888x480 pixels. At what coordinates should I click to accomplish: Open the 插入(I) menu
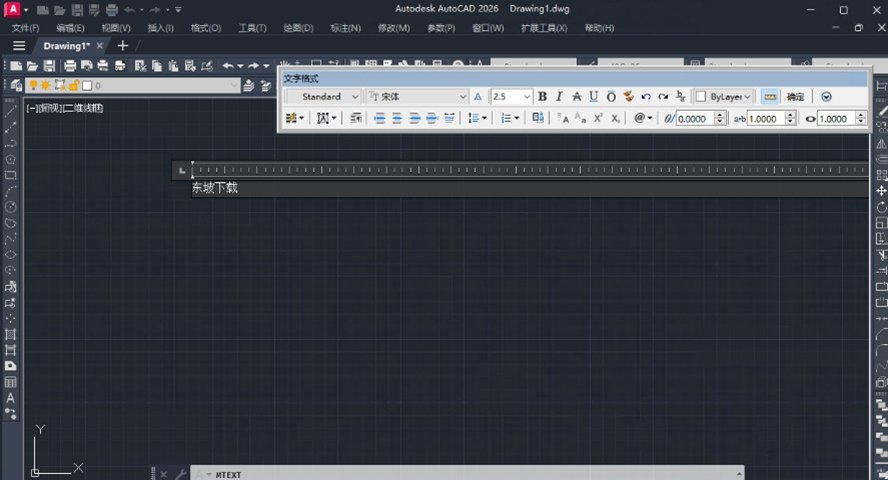tap(160, 28)
